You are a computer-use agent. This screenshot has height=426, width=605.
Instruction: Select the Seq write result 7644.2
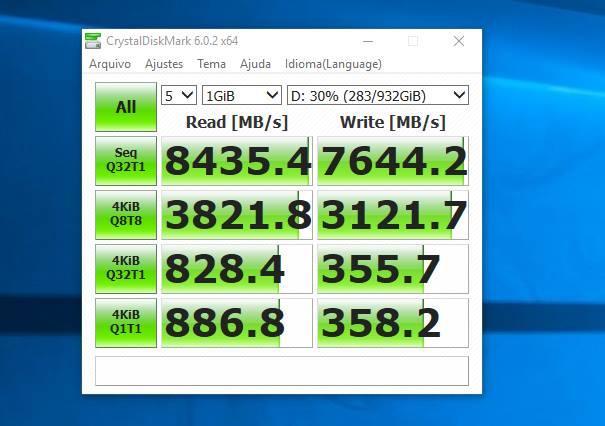(393, 161)
